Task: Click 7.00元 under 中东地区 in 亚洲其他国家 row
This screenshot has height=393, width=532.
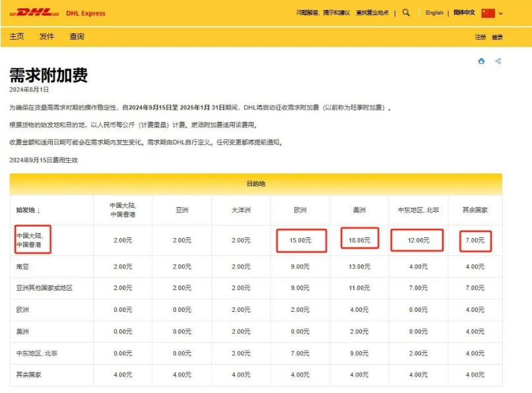Action: (x=418, y=288)
